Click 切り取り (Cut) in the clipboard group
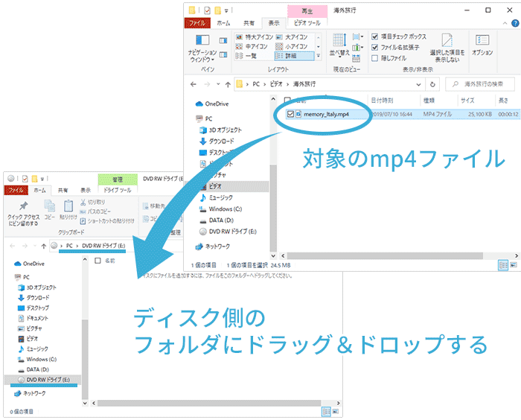The width and height of the screenshot is (521, 420). tap(96, 202)
